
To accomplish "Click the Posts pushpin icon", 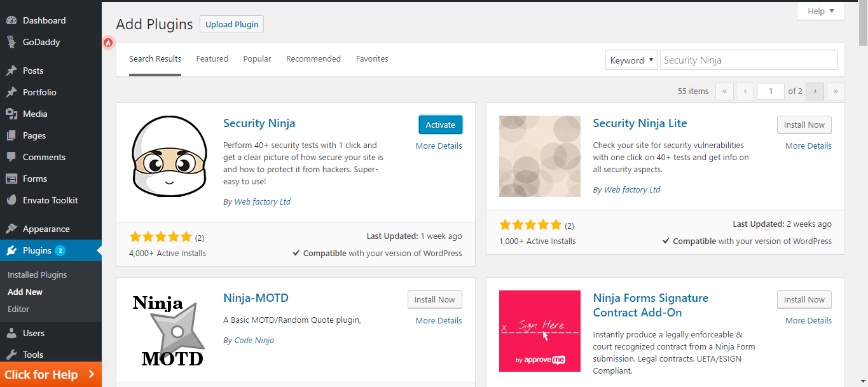I will coord(11,71).
